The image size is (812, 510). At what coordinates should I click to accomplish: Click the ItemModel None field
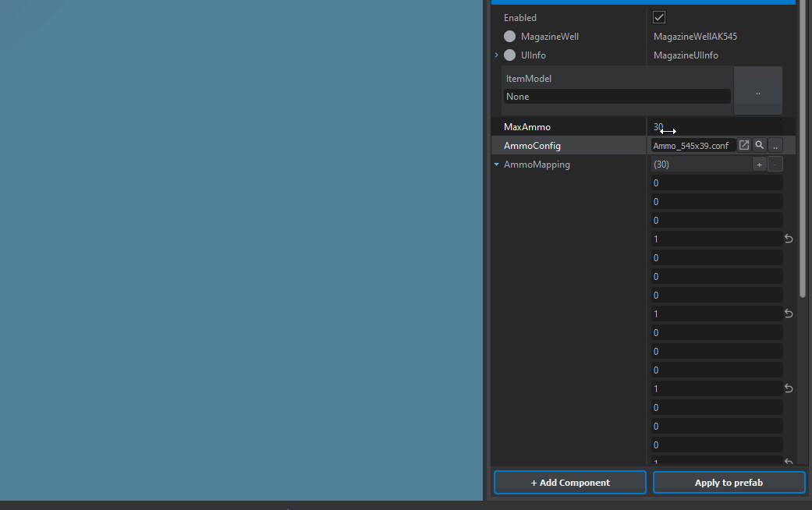click(616, 97)
